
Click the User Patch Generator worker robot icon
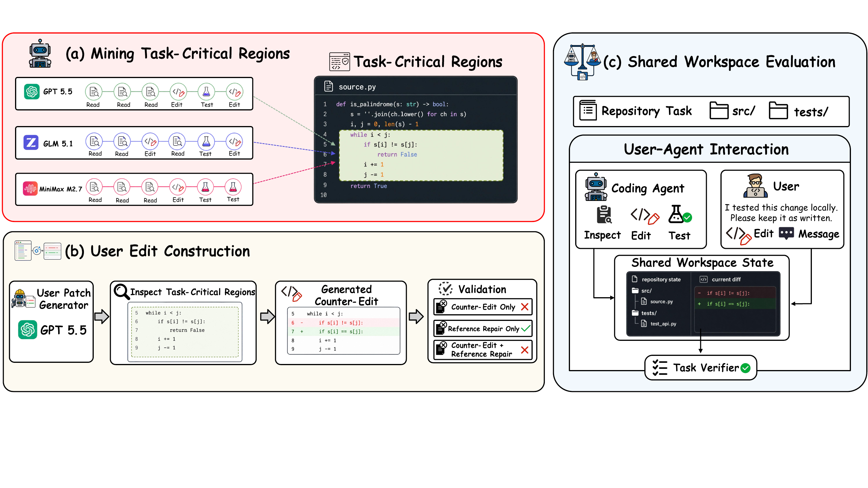pos(23,298)
